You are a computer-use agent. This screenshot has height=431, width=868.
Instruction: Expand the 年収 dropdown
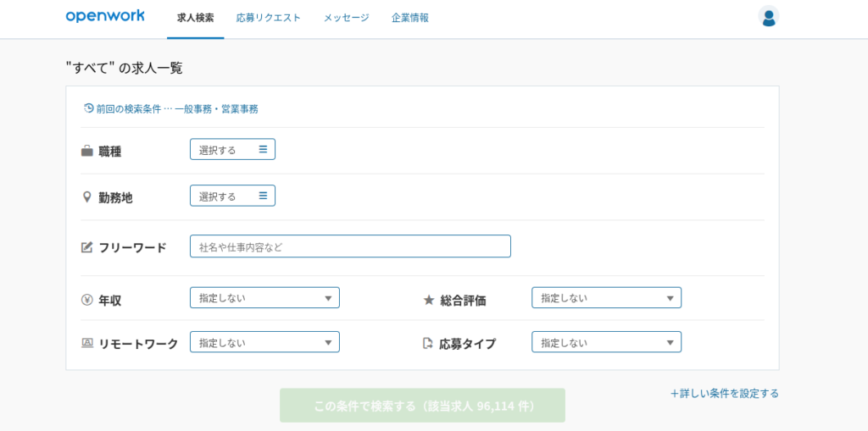264,298
